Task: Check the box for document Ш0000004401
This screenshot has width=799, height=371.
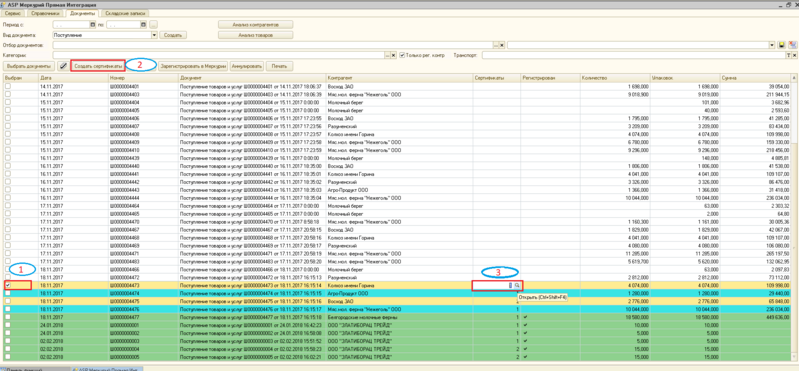Action: (8, 87)
